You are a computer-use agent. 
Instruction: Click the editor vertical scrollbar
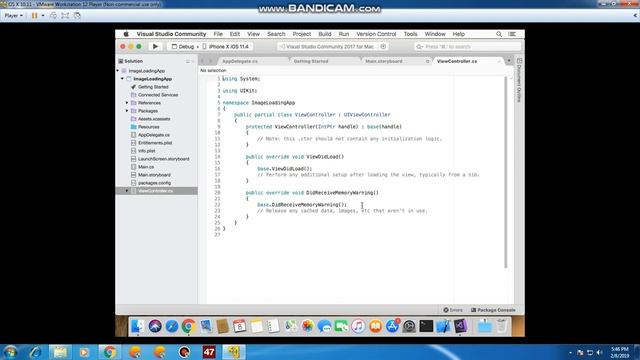pos(506,171)
